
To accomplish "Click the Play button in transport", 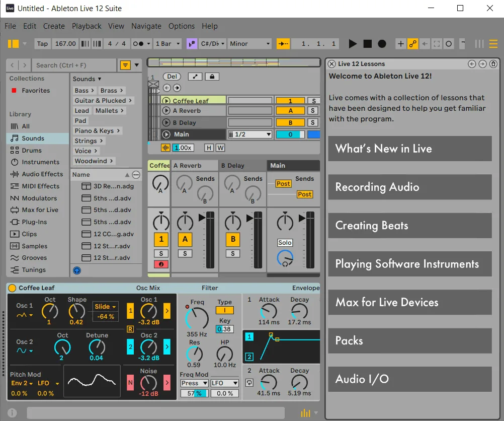I will 352,44.
